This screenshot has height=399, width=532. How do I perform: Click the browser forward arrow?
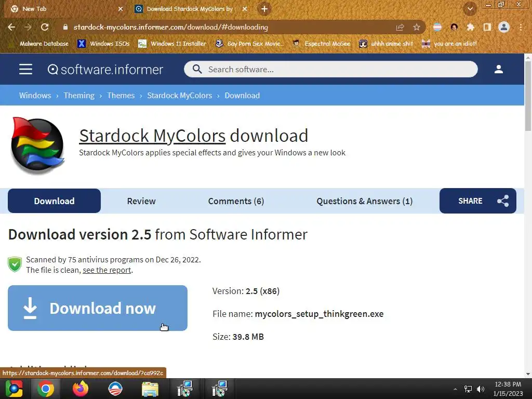point(28,27)
